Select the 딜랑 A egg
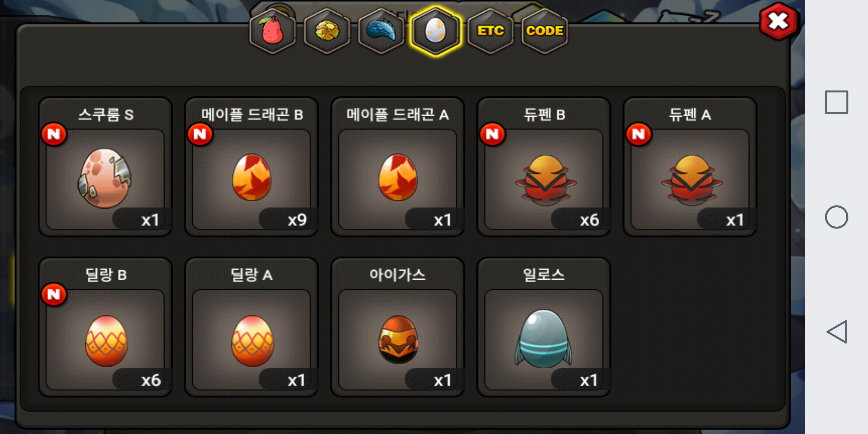Image resolution: width=868 pixels, height=434 pixels. coord(252,327)
